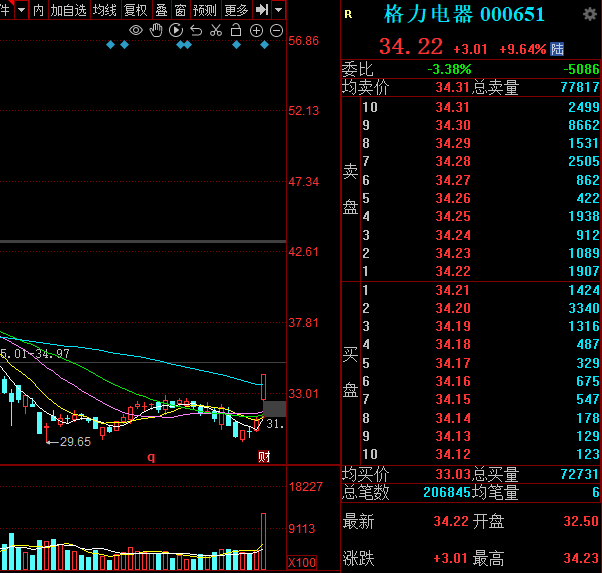This screenshot has width=602, height=573.
Task: Click the 内 toolbar button
Action: click(38, 10)
